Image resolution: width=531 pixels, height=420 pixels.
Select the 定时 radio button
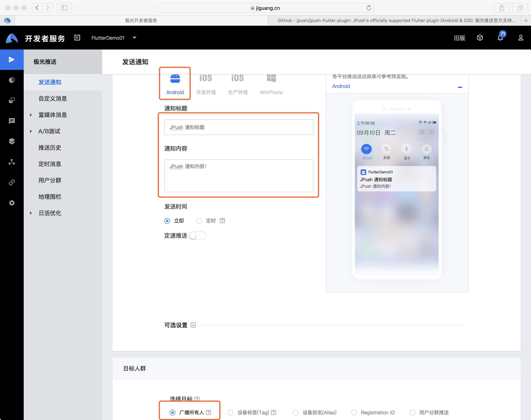199,221
